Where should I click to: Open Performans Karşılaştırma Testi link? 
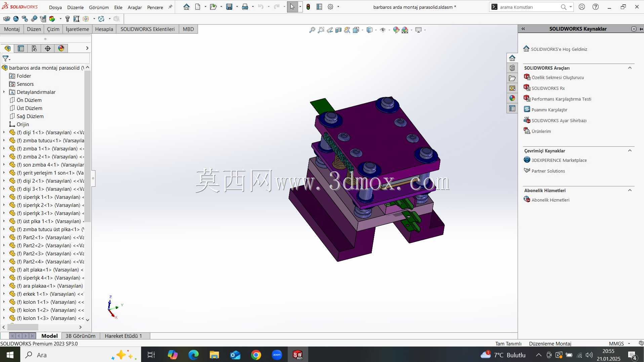click(561, 99)
